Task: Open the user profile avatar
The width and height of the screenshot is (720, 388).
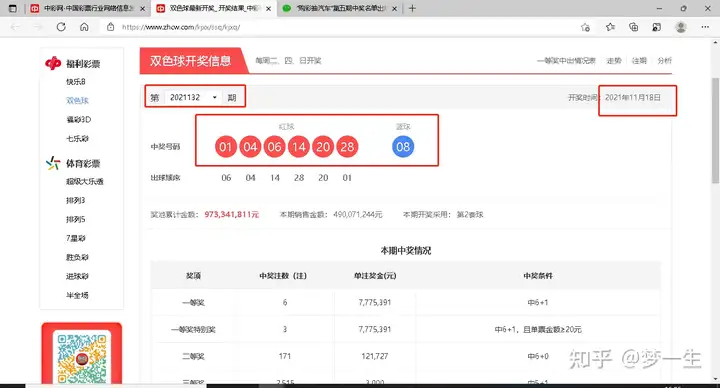Action: click(681, 27)
